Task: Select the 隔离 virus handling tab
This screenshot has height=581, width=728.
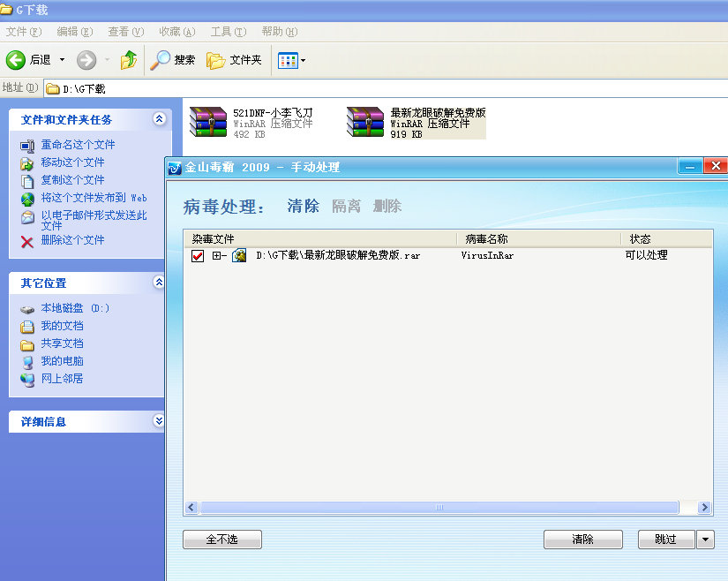Action: coord(347,206)
